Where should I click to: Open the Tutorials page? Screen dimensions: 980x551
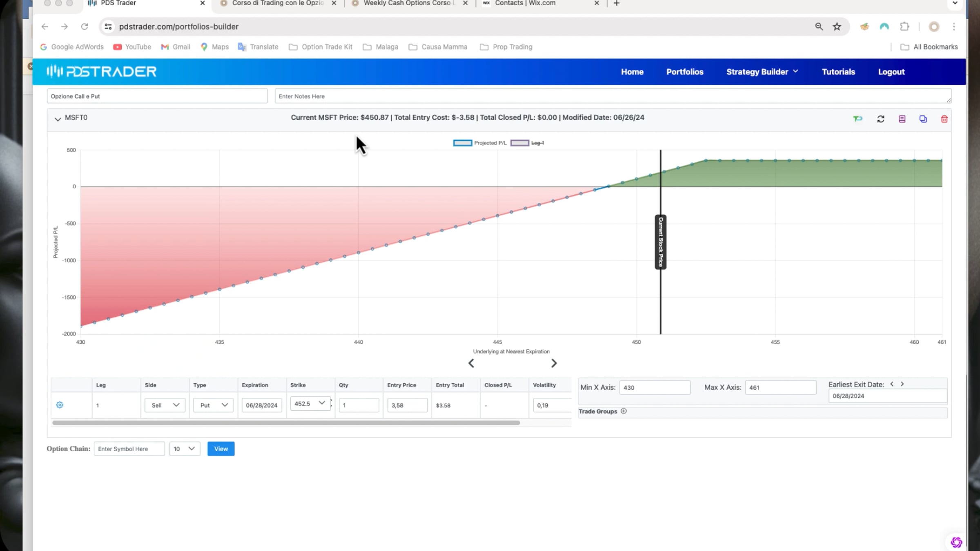[838, 72]
